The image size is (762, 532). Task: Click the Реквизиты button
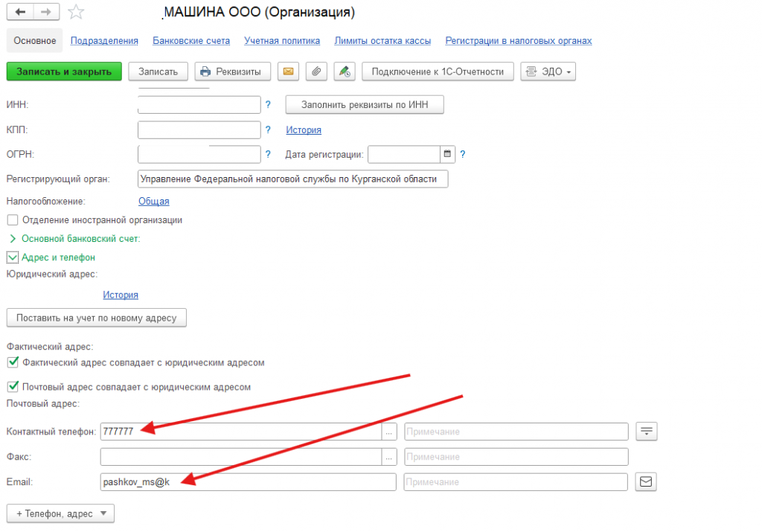pos(233,71)
